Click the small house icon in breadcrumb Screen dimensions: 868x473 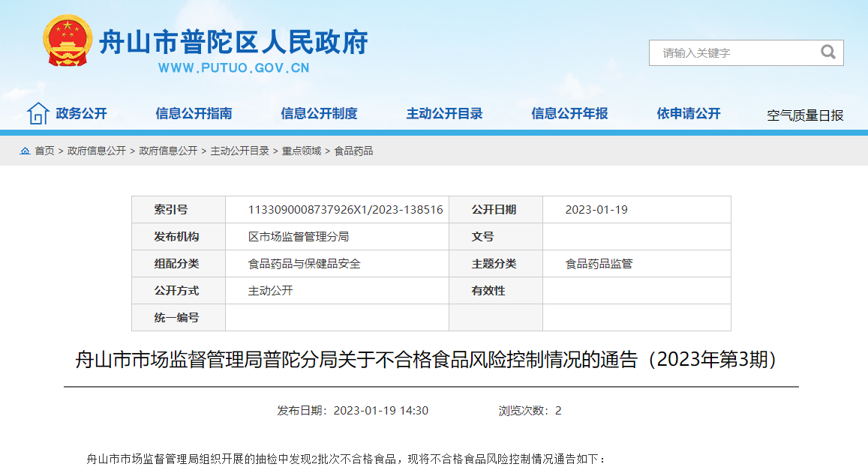click(25, 151)
